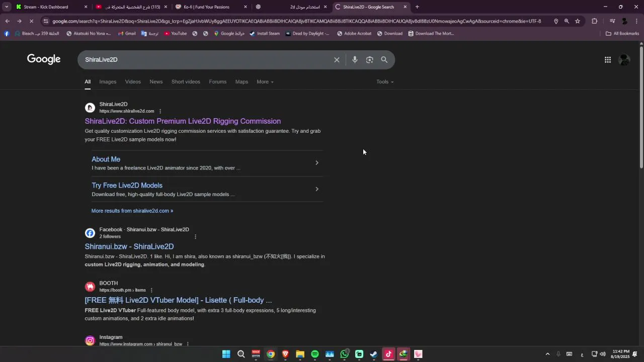Open ShiraLive2D Custom Premium Live2D Rigging link
Image resolution: width=644 pixels, height=362 pixels.
pos(183,121)
